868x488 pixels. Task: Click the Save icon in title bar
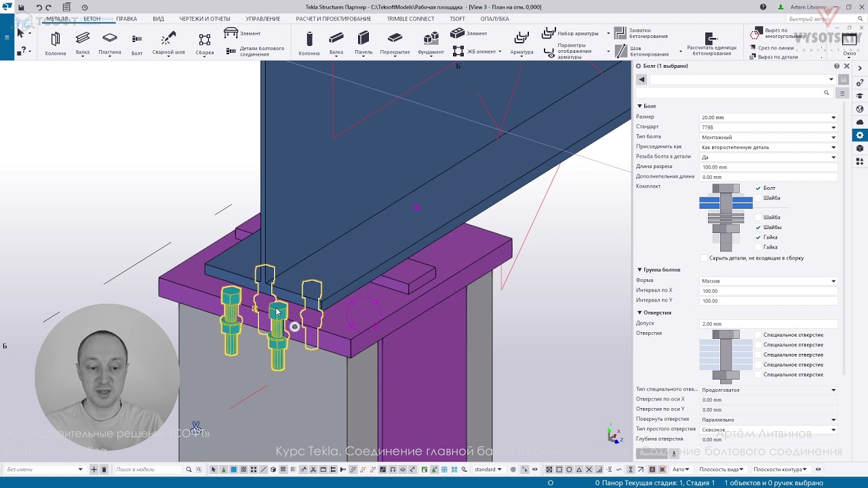coord(22,7)
